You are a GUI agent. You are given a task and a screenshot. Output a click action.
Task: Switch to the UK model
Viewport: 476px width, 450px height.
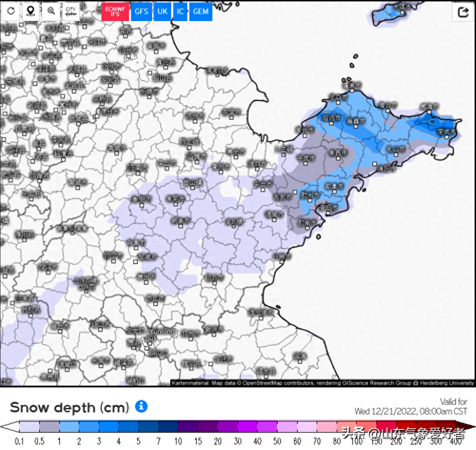163,12
